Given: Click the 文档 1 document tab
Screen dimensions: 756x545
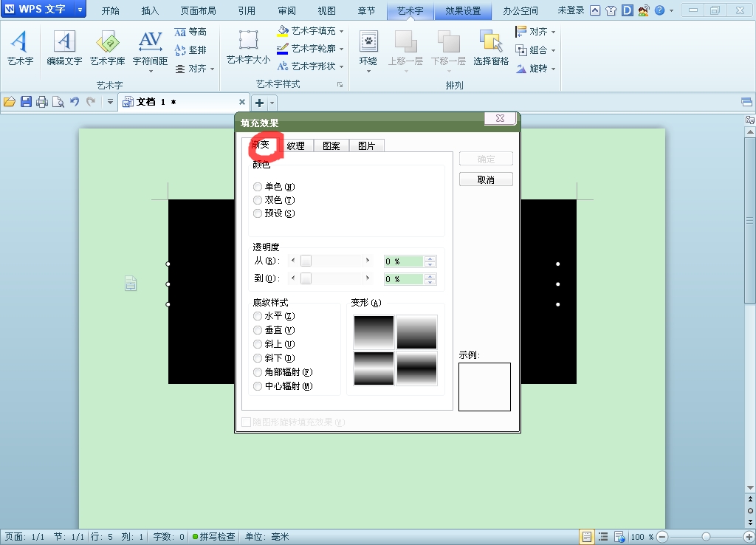Looking at the screenshot, I should click(x=183, y=102).
